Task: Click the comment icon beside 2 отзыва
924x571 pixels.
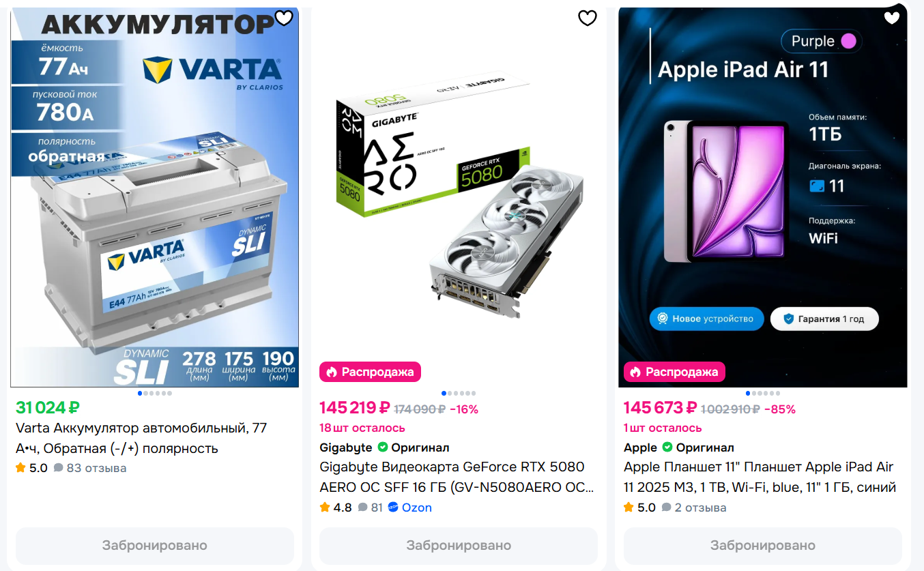Action: [667, 508]
